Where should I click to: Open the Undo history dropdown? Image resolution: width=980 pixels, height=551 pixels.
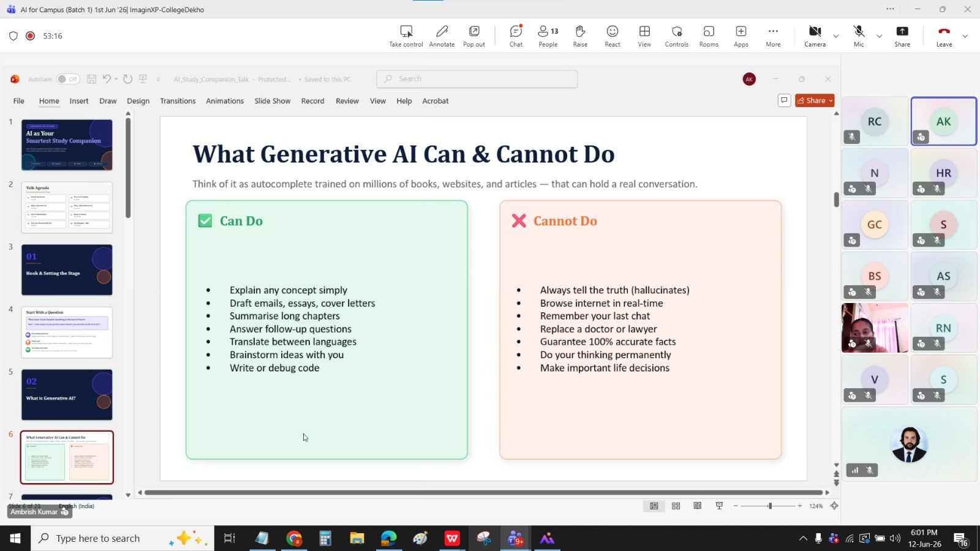coord(116,79)
